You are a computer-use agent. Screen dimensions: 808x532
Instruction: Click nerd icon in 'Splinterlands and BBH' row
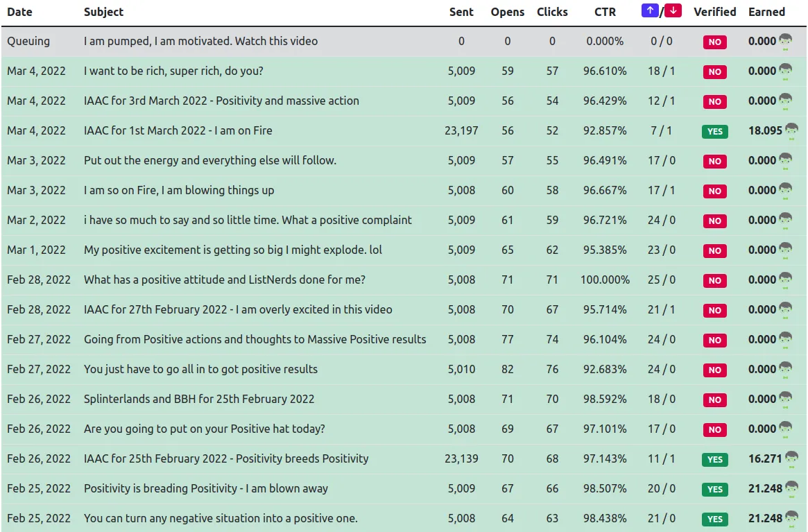point(785,400)
